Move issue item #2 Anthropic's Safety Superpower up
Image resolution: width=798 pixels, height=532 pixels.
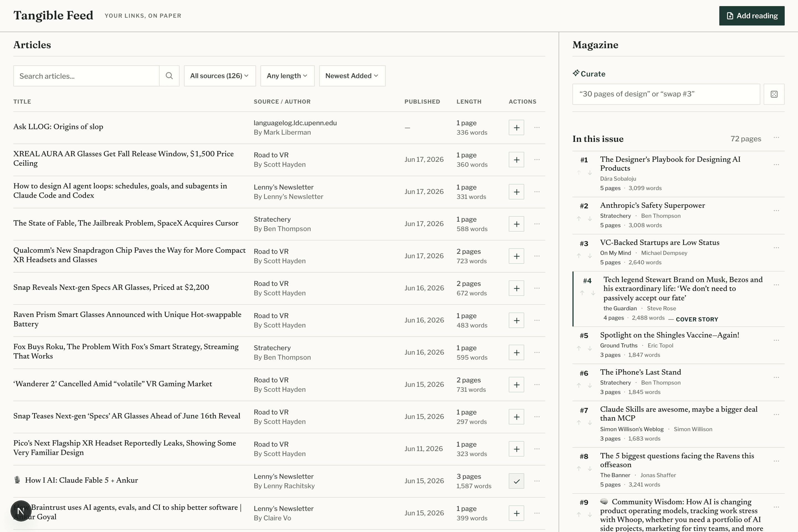tap(579, 219)
